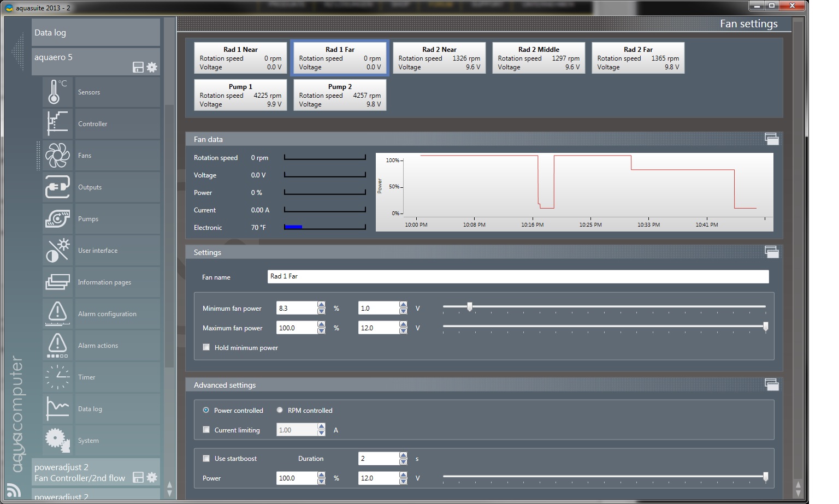Image resolution: width=839 pixels, height=504 pixels.
Task: Open the Timer clock icon
Action: click(57, 377)
